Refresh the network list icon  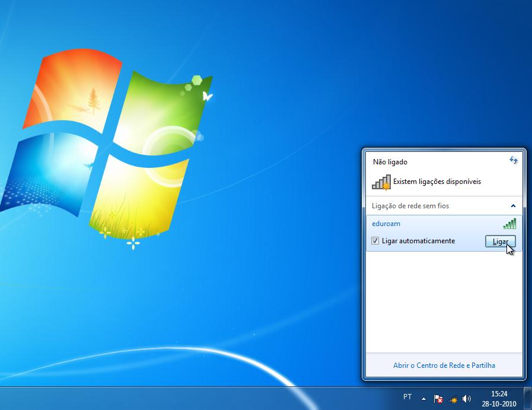[514, 160]
